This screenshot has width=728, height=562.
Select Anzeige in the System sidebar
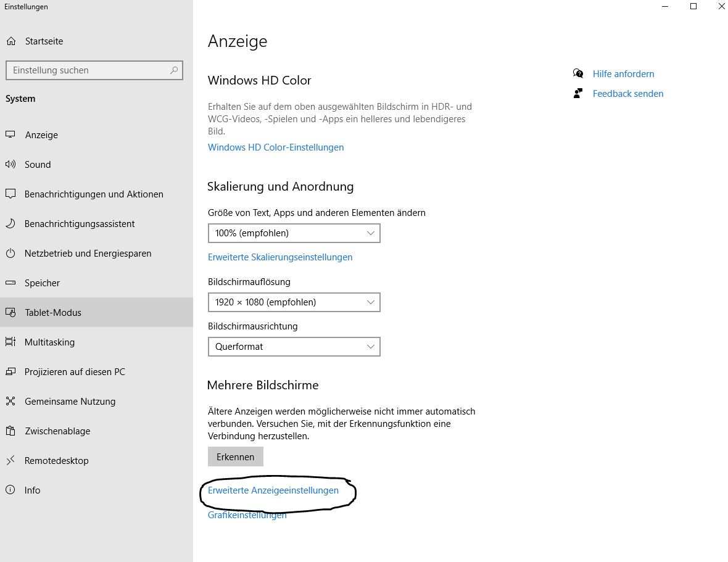point(97,134)
